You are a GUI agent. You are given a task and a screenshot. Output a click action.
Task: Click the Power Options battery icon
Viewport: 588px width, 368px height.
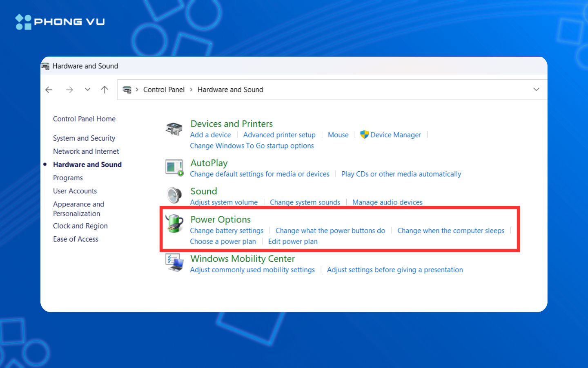[x=175, y=224]
